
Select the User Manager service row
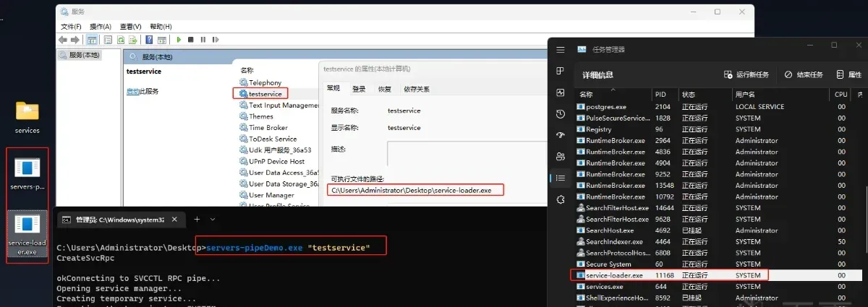click(278, 195)
